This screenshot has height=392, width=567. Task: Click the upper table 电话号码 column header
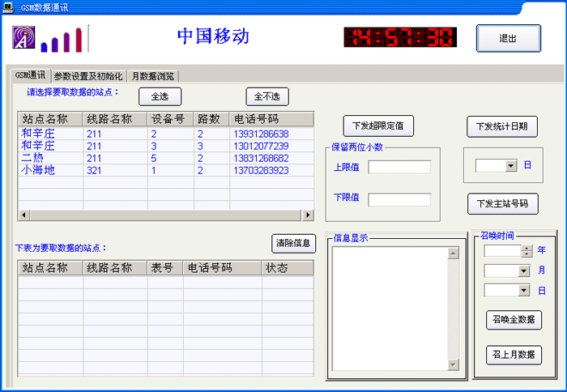coord(271,119)
